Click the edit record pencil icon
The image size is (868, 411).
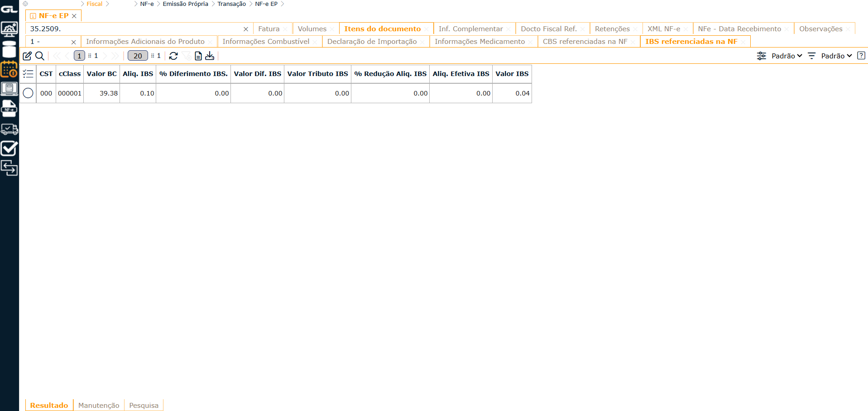coord(27,56)
